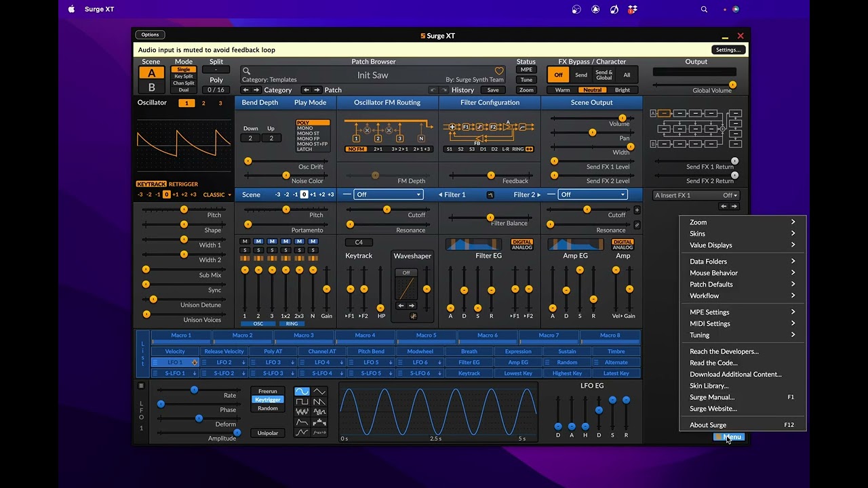The image size is (868, 488).
Task: Expand the Zoom submenu
Action: tap(743, 222)
